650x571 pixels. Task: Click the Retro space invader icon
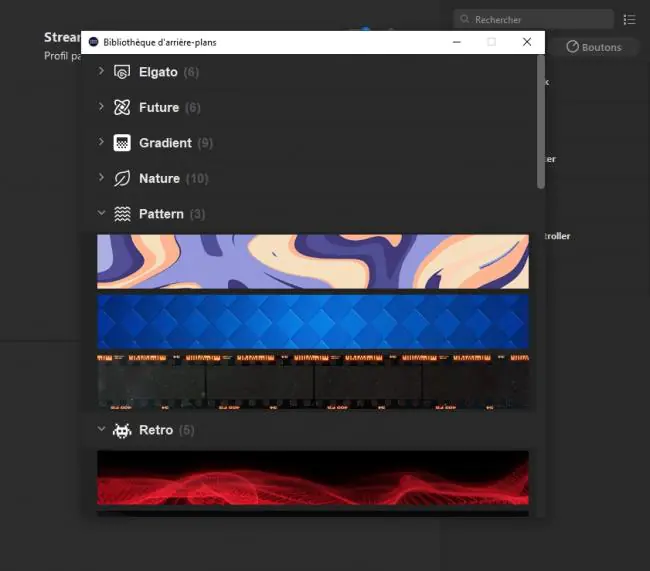pos(122,430)
